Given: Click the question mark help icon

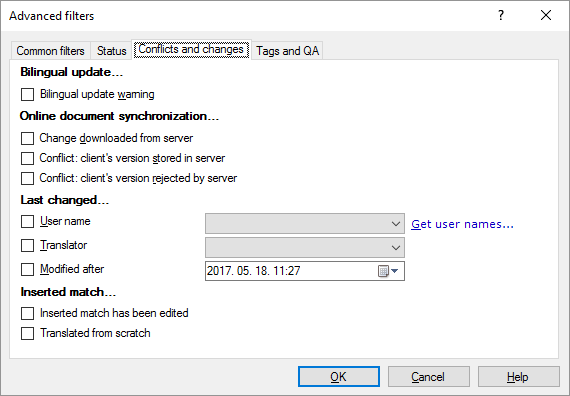Looking at the screenshot, I should [x=501, y=15].
